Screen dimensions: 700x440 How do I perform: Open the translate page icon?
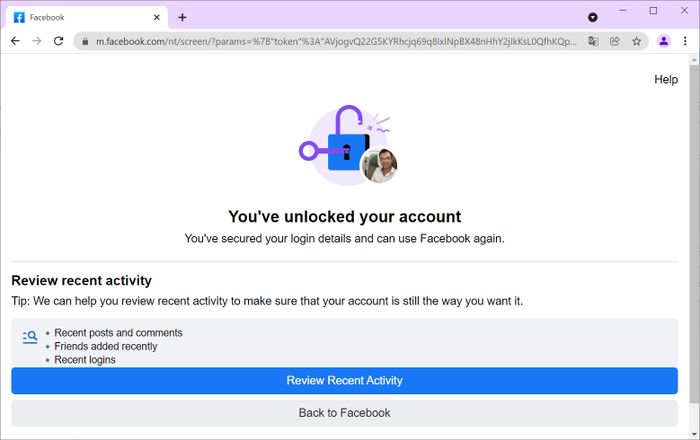(593, 42)
